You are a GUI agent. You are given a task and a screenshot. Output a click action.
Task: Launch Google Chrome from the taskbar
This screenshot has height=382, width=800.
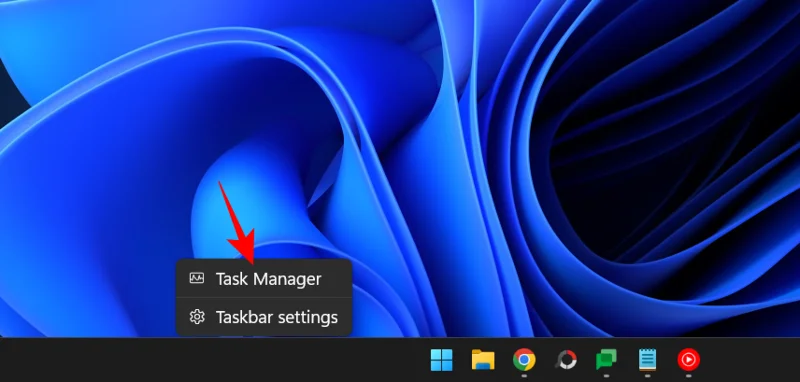click(x=524, y=360)
